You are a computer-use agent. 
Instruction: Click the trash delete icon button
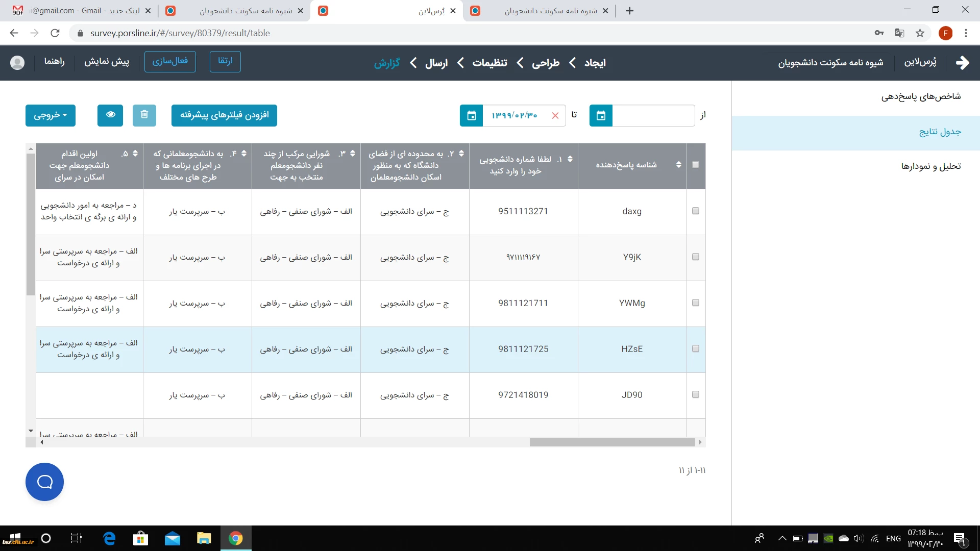[144, 115]
